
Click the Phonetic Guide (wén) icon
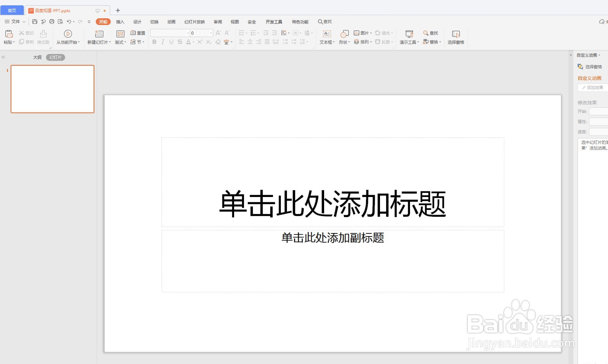point(226,42)
